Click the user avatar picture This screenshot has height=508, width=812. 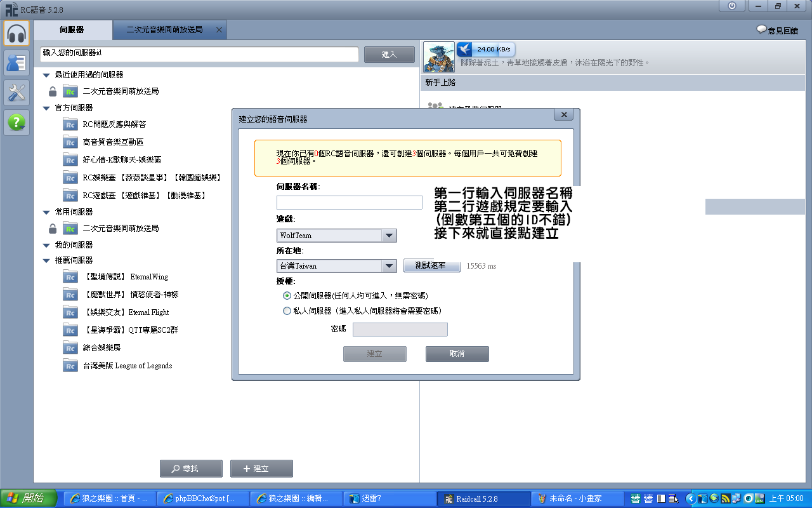439,57
